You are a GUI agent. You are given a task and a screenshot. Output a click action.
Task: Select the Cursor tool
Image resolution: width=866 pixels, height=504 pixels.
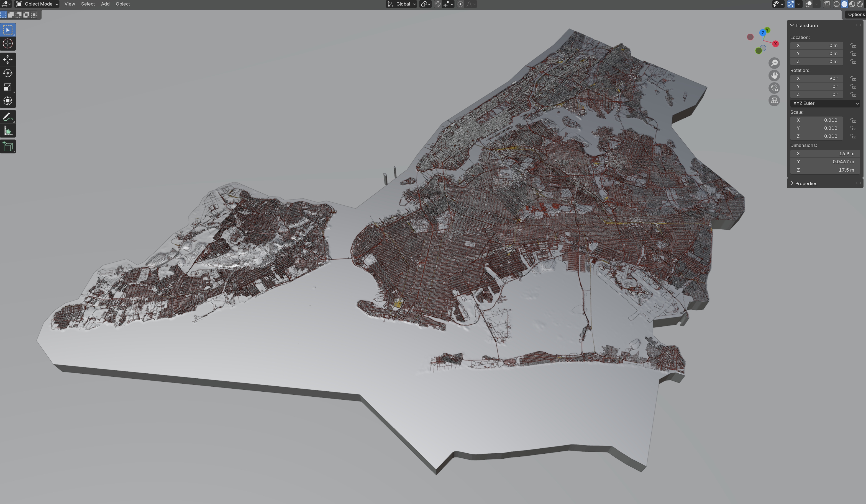click(7, 44)
